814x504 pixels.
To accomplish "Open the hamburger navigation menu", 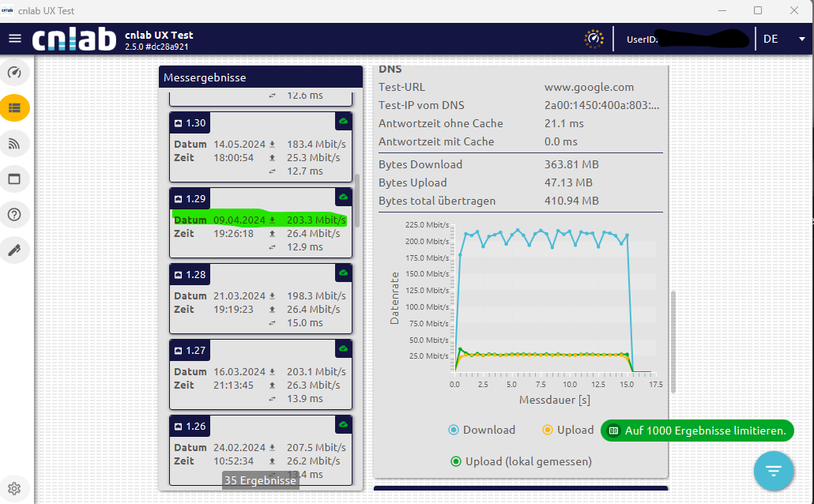I will (15, 39).
